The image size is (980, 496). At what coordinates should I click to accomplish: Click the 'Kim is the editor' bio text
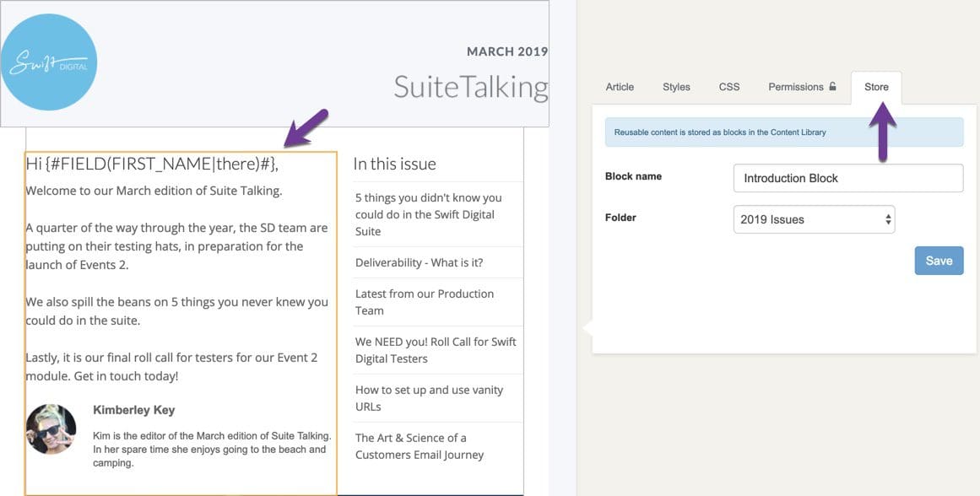[x=212, y=449]
